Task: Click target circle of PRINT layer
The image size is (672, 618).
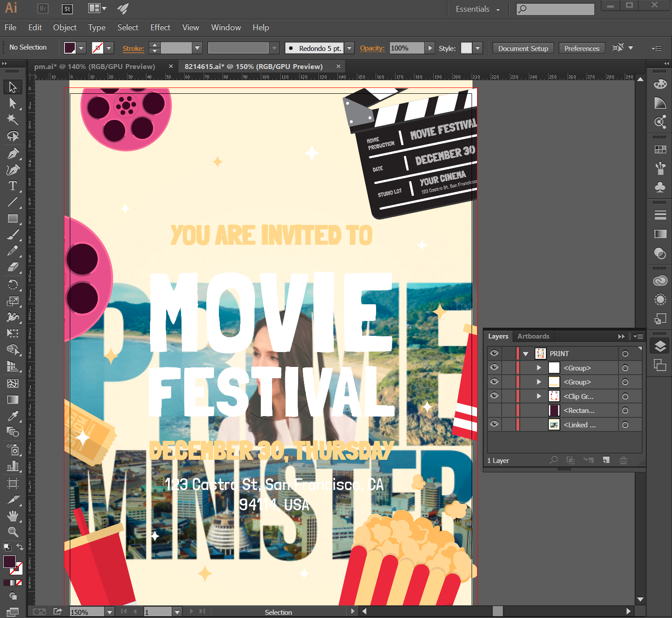Action: (x=625, y=353)
